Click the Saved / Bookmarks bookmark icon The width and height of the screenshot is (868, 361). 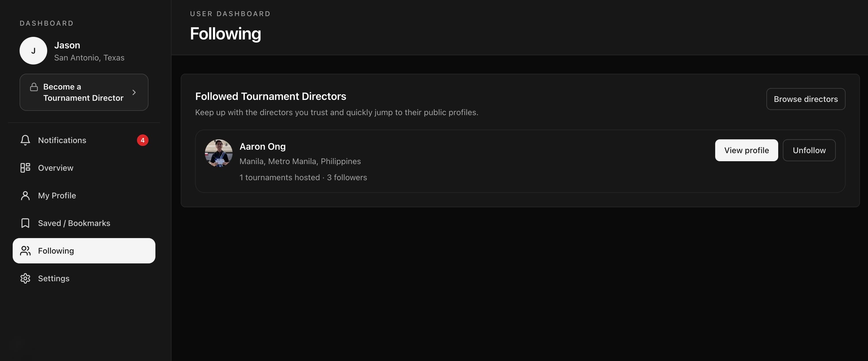coord(25,223)
